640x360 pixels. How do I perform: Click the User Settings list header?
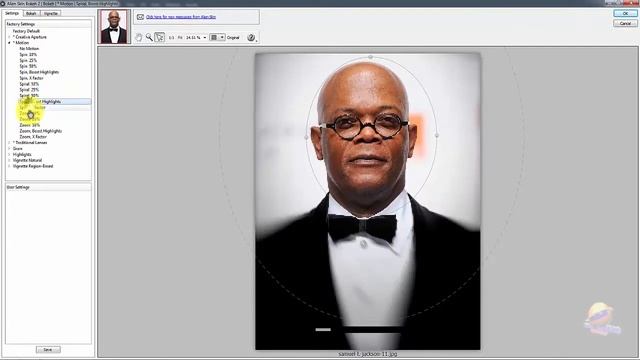click(48, 187)
